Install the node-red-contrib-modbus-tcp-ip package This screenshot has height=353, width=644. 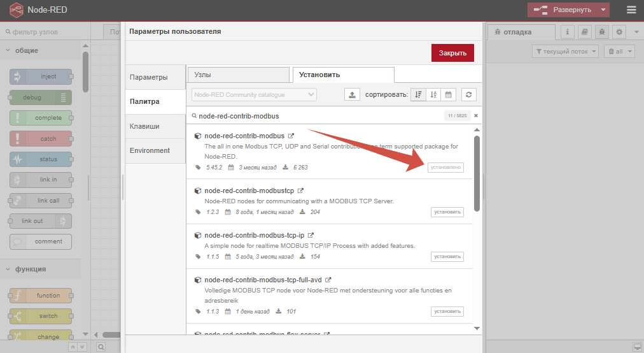pos(447,257)
